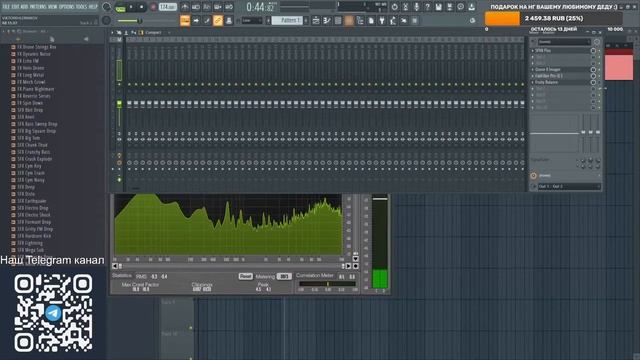Open the Pattern 1 selector
This screenshot has width=640, height=360.
287,20
